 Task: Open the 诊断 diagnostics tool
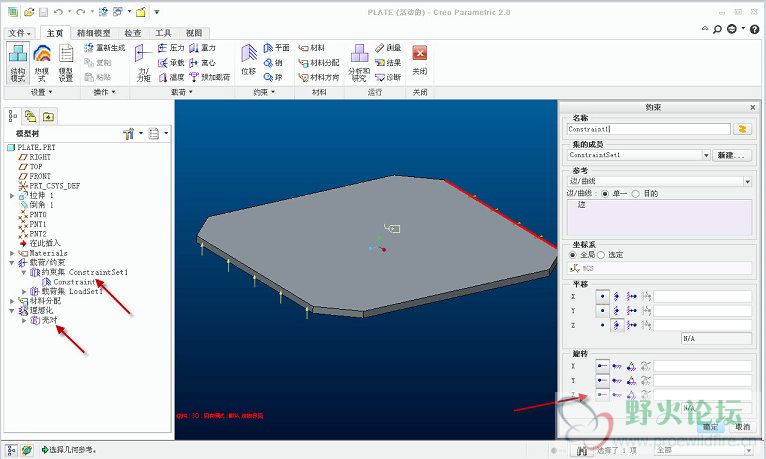click(388, 77)
